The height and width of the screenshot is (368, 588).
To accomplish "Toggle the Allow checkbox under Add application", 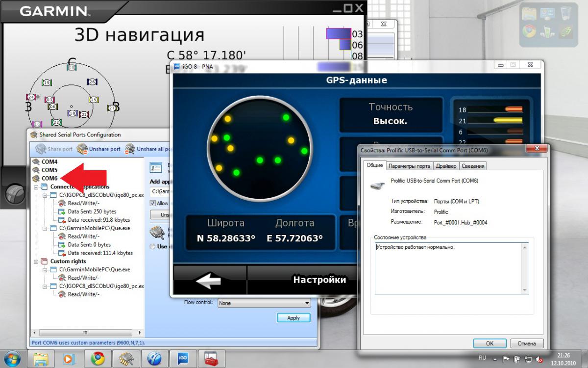I will tap(152, 203).
